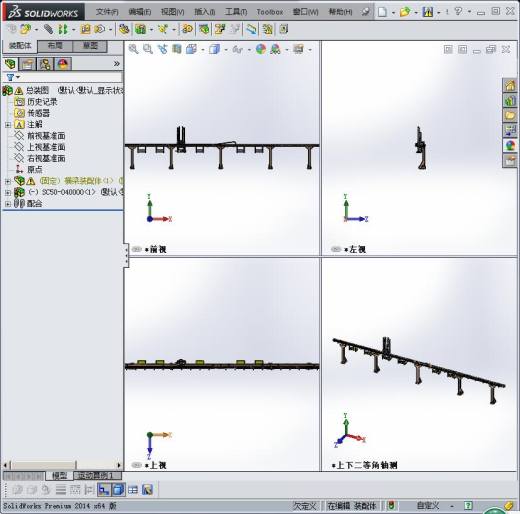520x514 pixels.
Task: Select 原点 in the feature tree
Action: (x=35, y=170)
